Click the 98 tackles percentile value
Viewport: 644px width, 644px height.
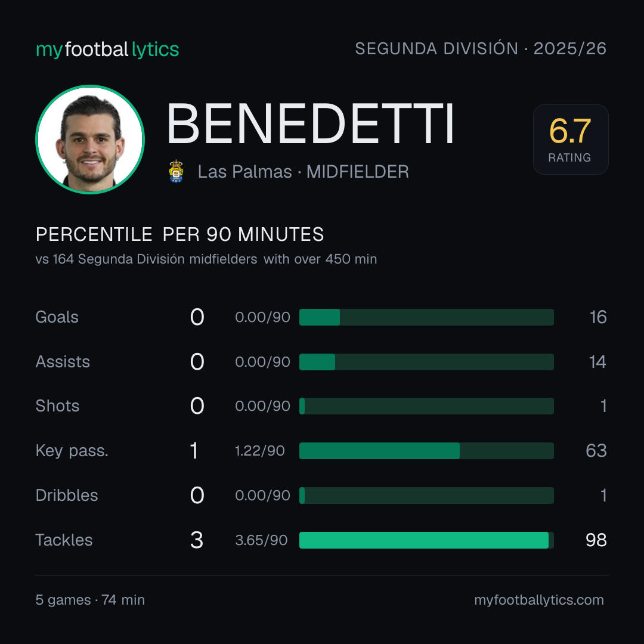point(596,540)
